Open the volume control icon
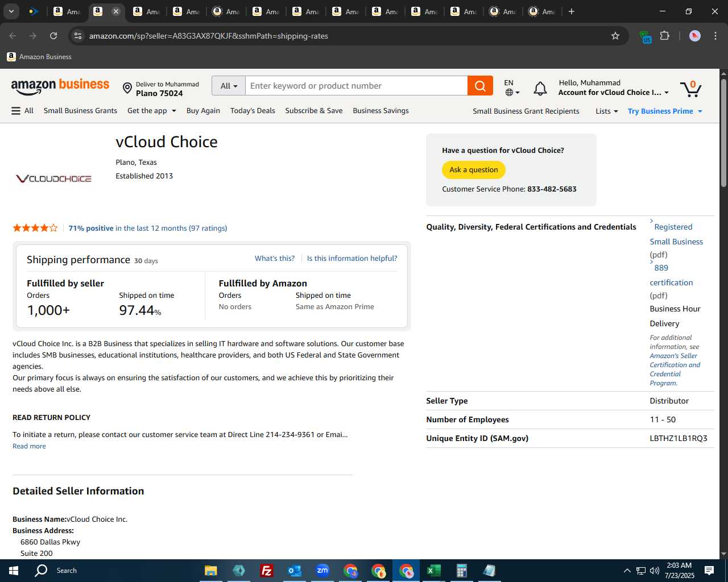This screenshot has height=582, width=728. [x=655, y=571]
